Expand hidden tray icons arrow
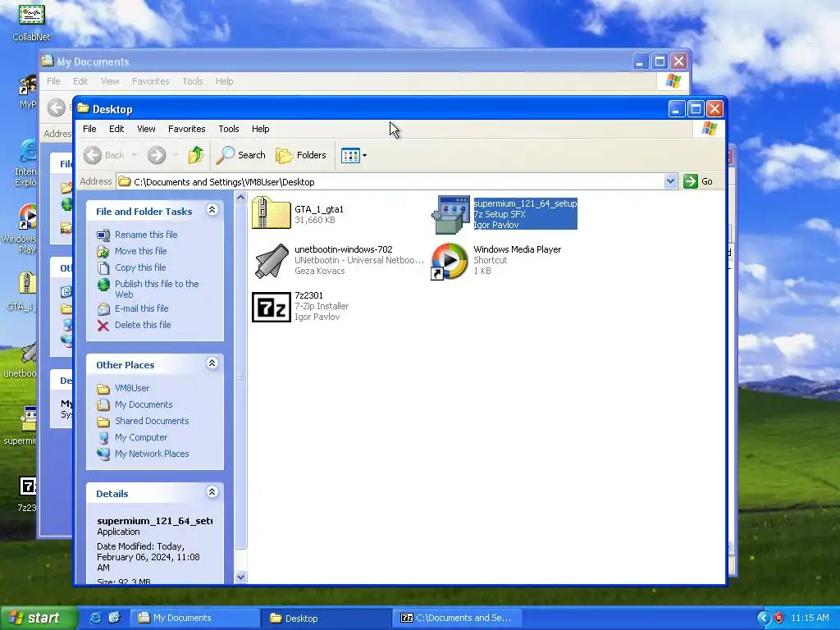840x630 pixels. coord(763,618)
